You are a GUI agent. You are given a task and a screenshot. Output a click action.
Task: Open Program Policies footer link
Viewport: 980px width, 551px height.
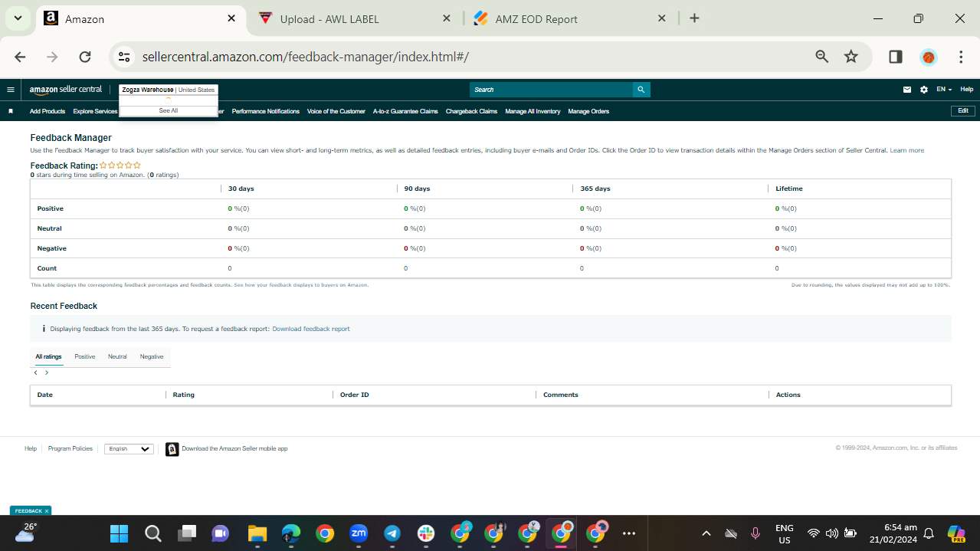70,449
